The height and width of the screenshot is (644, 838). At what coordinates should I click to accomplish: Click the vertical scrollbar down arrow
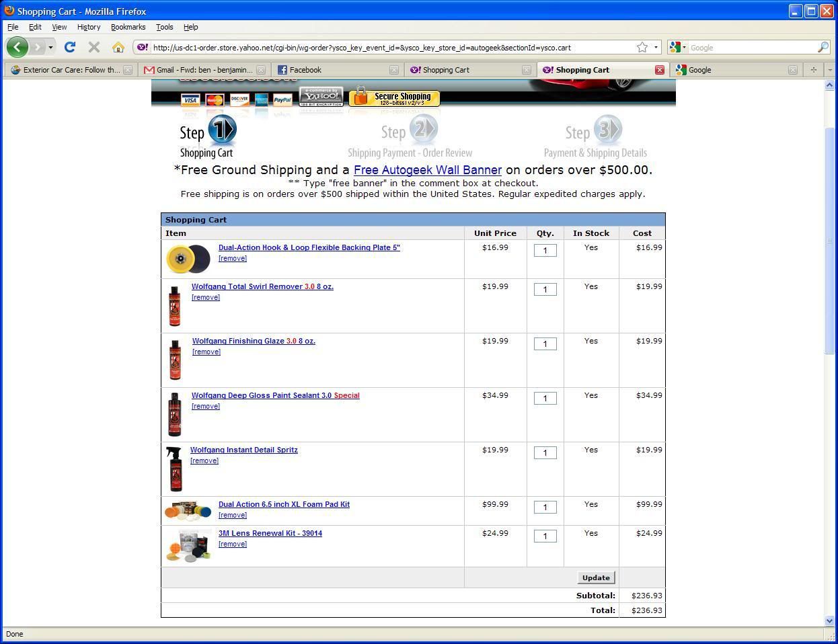pyautogui.click(x=830, y=621)
